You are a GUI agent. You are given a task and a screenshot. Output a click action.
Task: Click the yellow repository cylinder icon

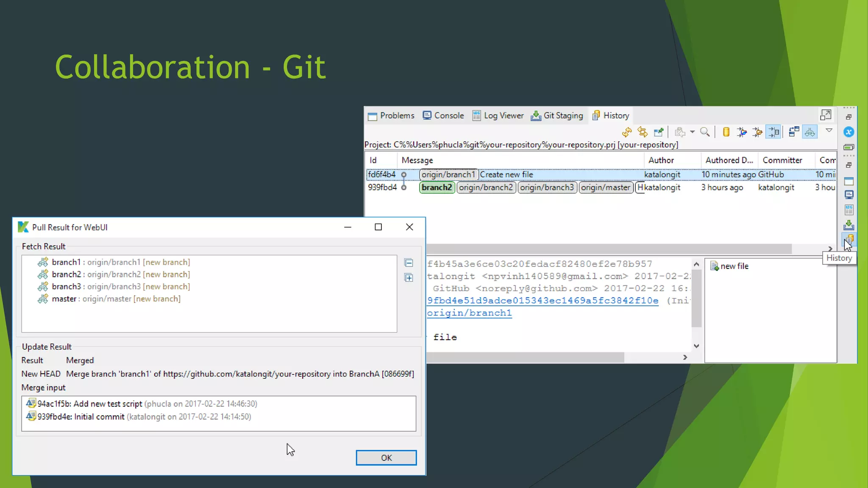click(726, 132)
